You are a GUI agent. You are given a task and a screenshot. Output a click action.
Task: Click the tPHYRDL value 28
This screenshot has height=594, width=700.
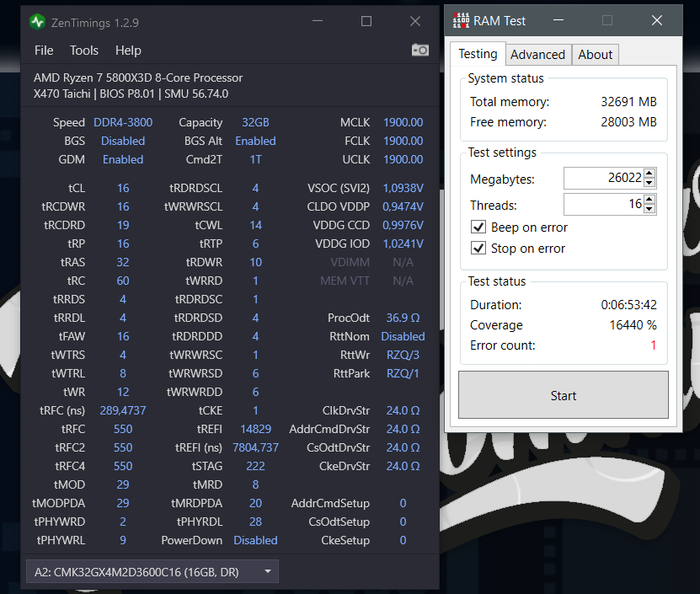pos(255,522)
